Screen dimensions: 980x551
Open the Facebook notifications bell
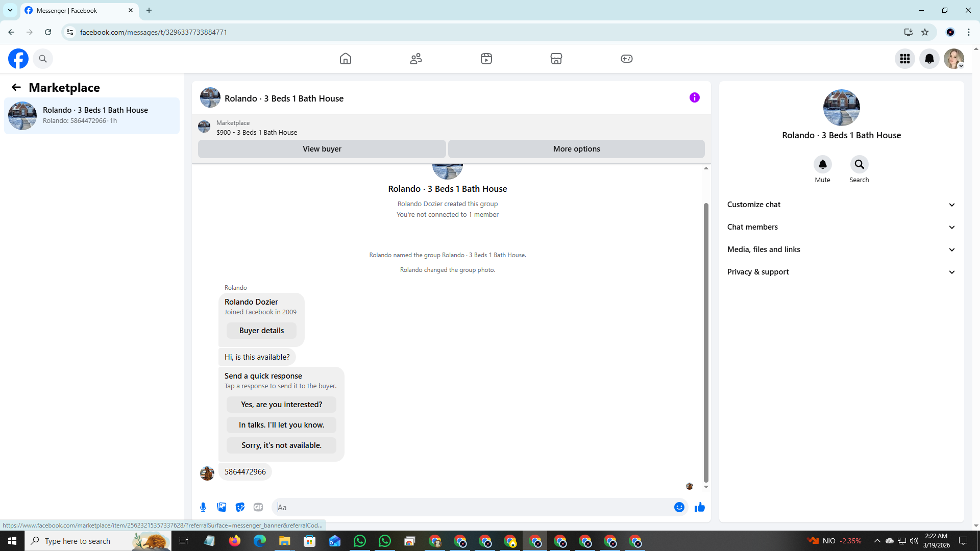tap(929, 59)
